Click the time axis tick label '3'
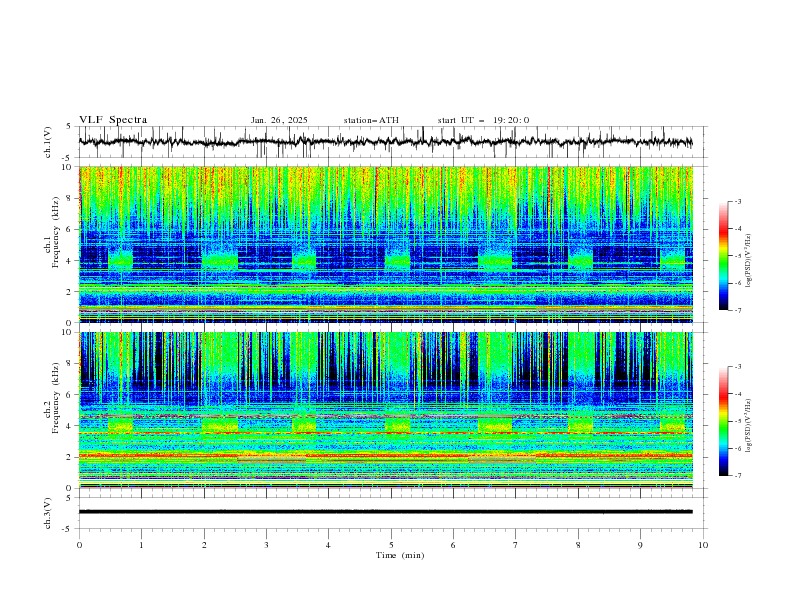Screen dimensions: 792x612 [266, 545]
